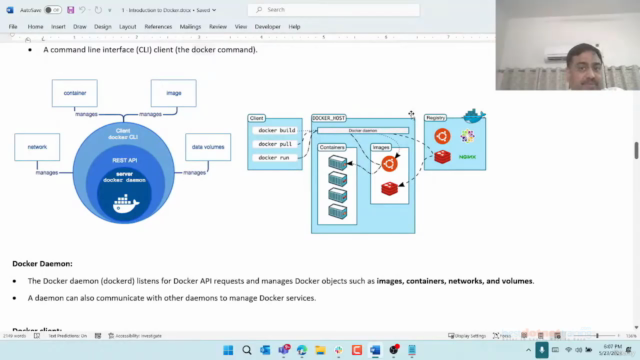Open the View tab
This screenshot has width=640, height=360.
241,27
